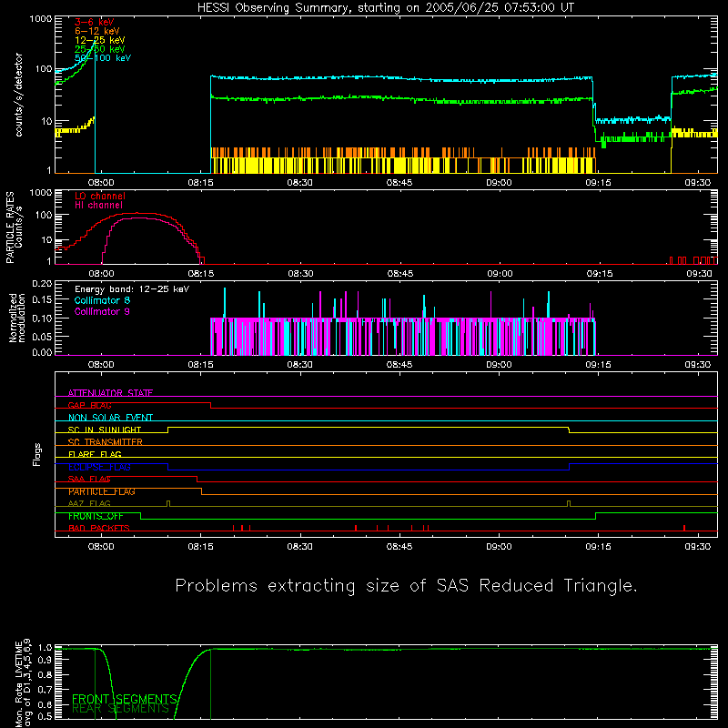The height and width of the screenshot is (728, 728).
Task: Select the HI channel legend label
Action: (x=99, y=206)
